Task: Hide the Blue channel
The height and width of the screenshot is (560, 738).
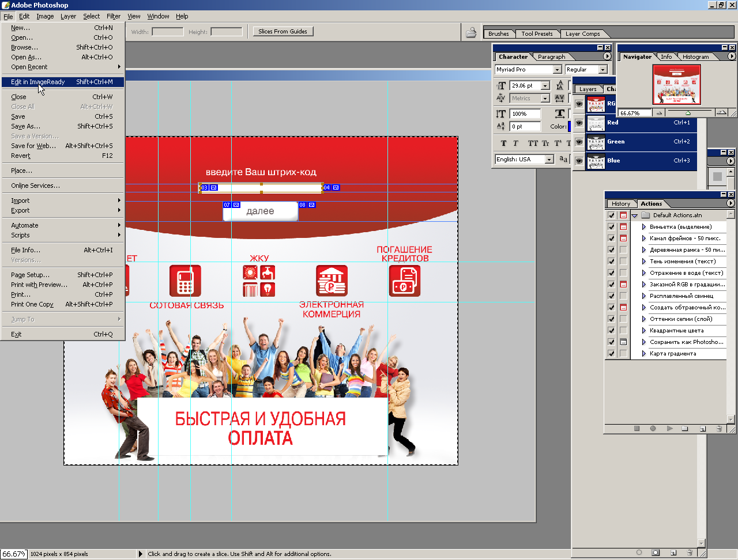Action: [579, 161]
